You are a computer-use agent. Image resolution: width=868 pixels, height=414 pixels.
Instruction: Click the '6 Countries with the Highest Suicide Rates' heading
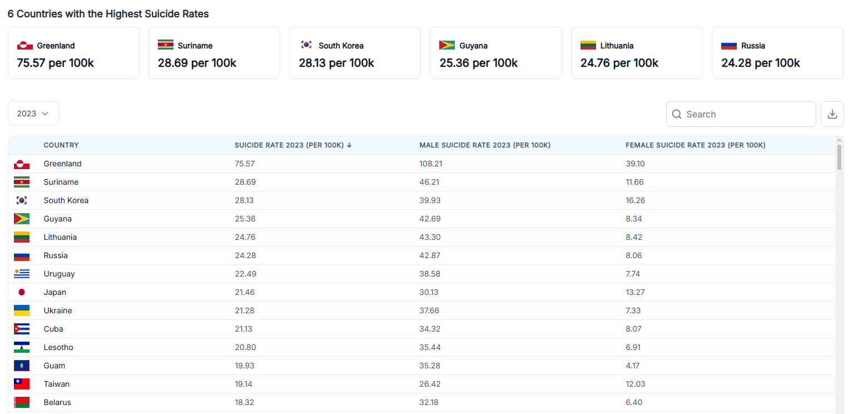108,14
